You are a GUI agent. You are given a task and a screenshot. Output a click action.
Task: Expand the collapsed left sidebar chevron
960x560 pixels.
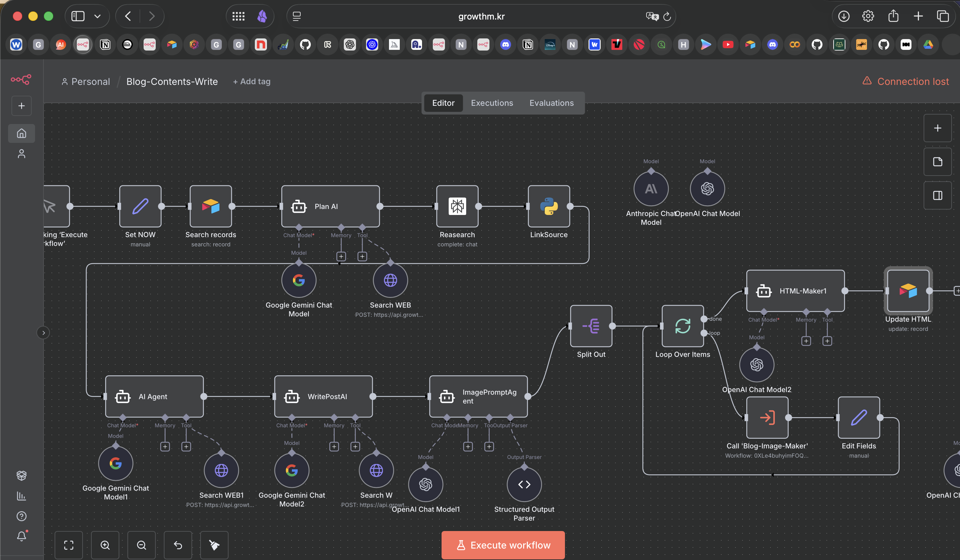click(43, 333)
